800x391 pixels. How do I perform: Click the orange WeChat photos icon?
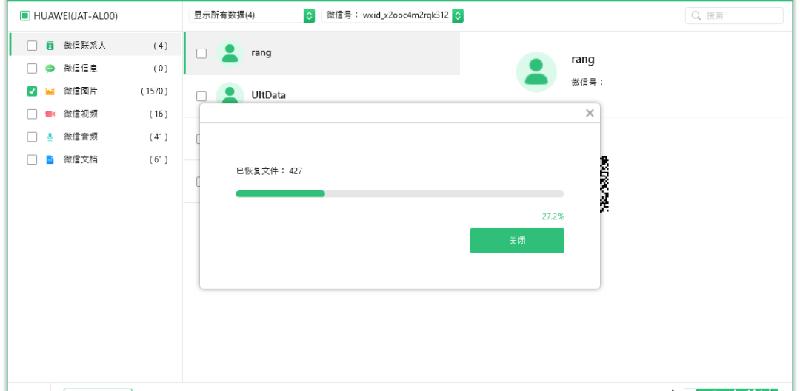(x=49, y=91)
